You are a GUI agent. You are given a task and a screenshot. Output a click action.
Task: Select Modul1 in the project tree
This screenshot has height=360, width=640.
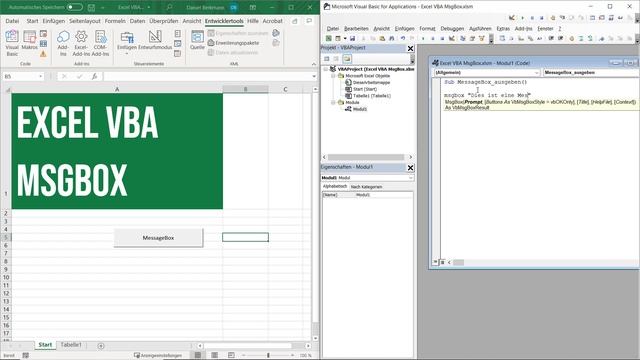coord(356,109)
